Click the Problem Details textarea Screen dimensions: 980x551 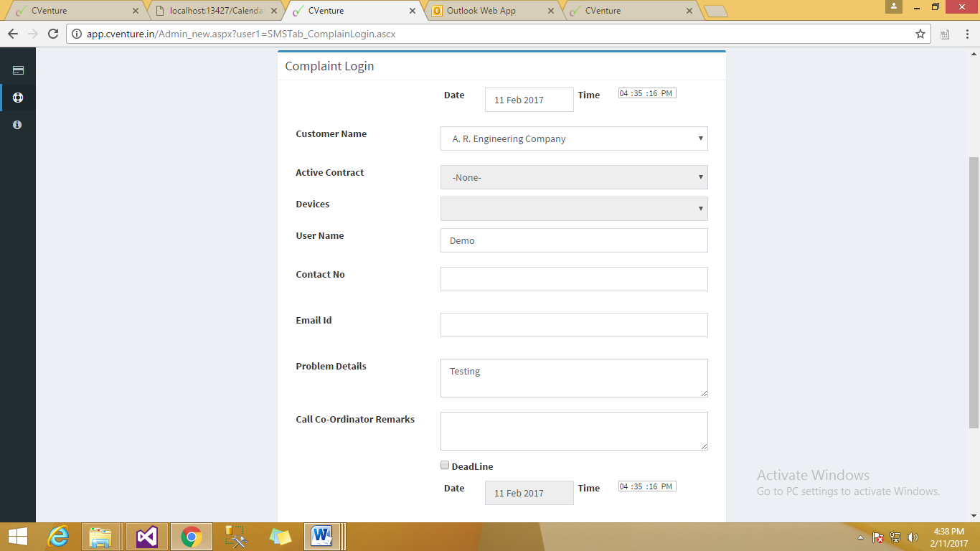click(574, 378)
